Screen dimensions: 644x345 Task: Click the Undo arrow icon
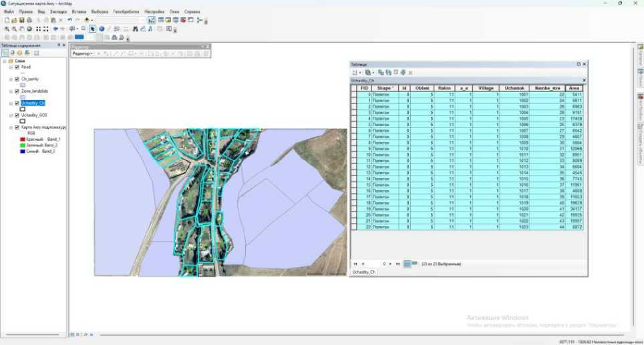(69, 20)
